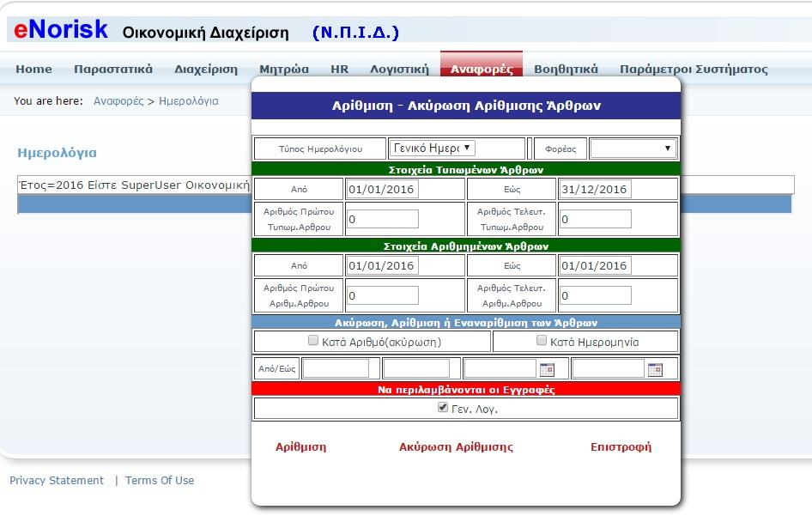Click numbered articles Από date field

coord(382,265)
